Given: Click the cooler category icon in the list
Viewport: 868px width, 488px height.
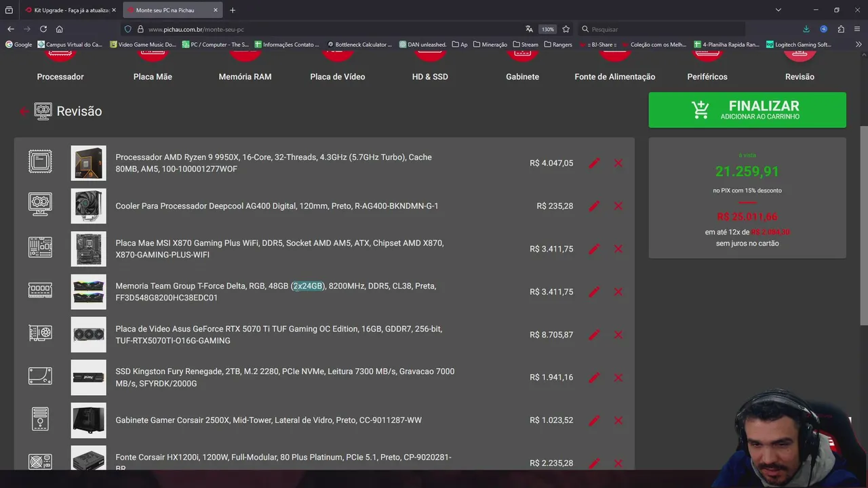Looking at the screenshot, I should point(40,205).
